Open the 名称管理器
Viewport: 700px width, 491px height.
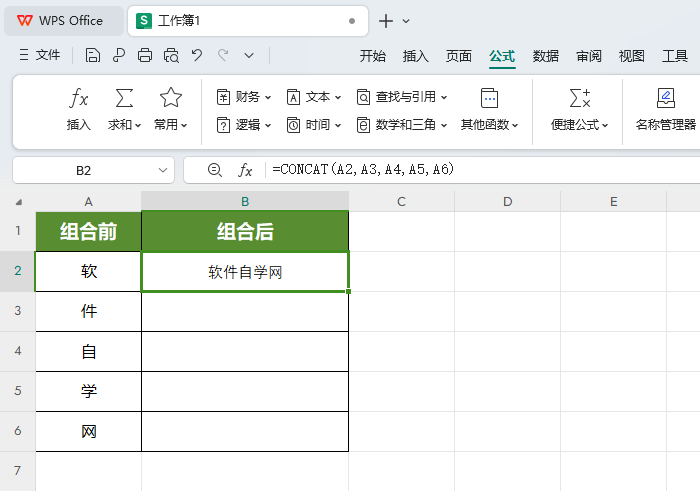coord(666,109)
